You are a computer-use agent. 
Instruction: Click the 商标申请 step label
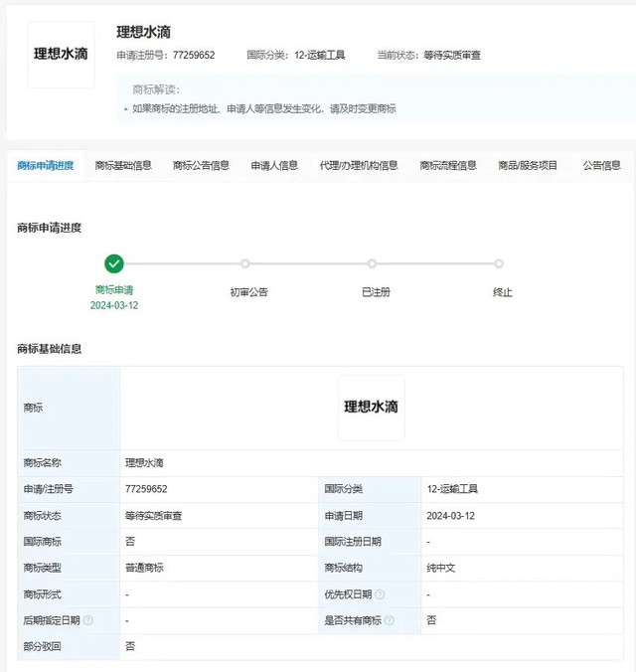tap(114, 290)
